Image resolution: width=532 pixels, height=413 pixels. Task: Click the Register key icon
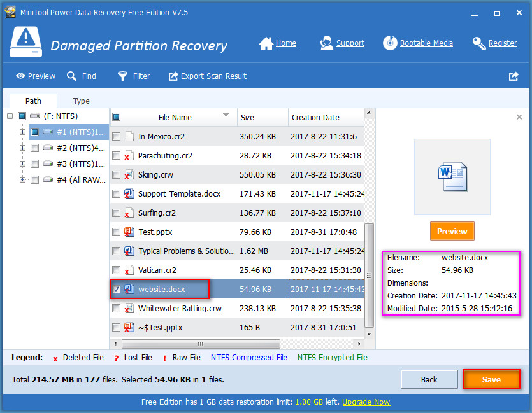coord(479,43)
